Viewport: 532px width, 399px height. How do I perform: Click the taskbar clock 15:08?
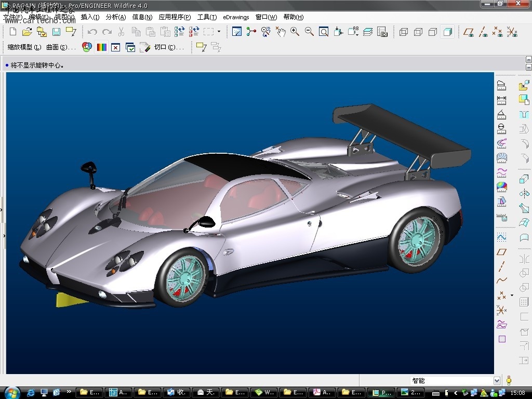tap(518, 393)
